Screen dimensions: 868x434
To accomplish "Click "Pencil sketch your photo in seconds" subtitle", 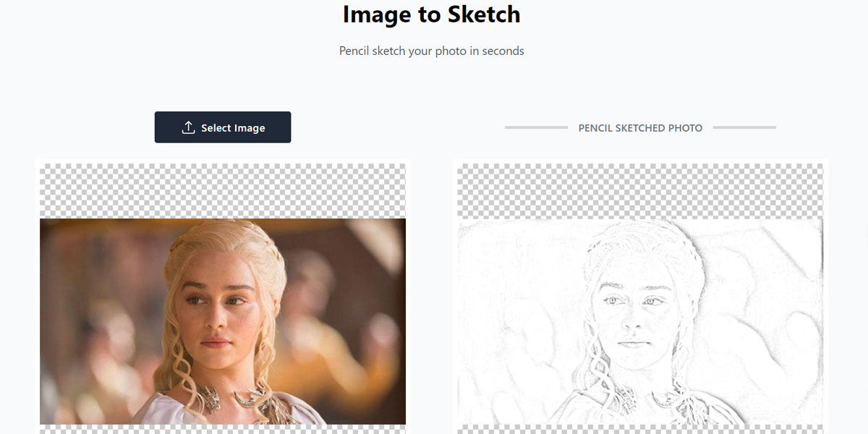I will tap(432, 51).
